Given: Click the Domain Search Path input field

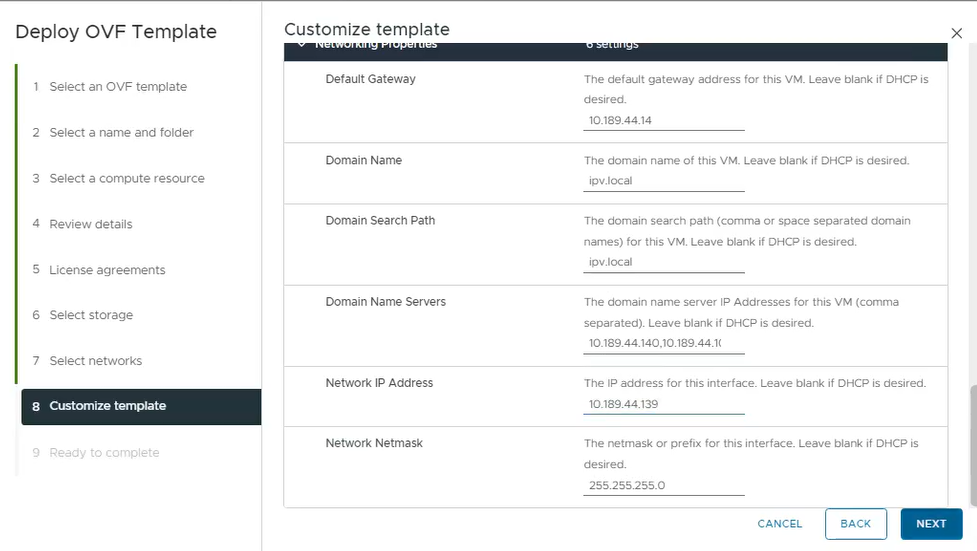Looking at the screenshot, I should pyautogui.click(x=664, y=262).
